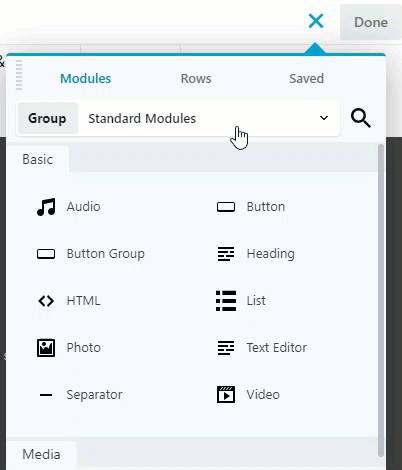
Task: Select the Button Group label
Action: 106,254
